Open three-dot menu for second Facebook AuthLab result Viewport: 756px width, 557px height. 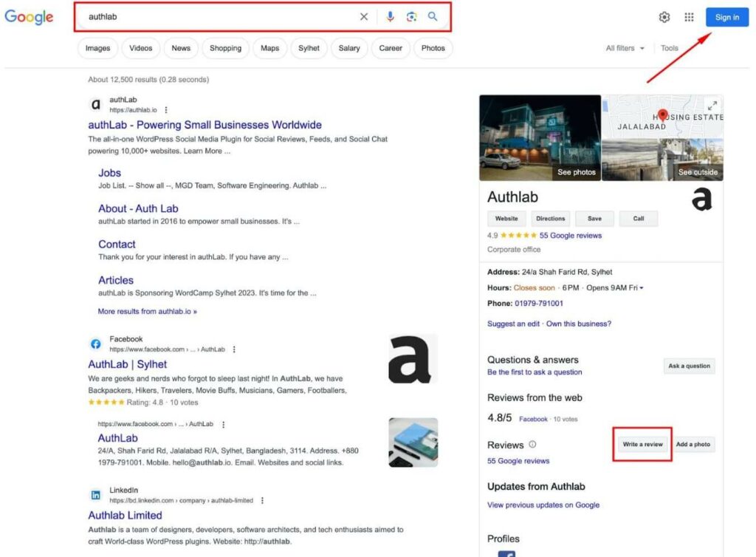(223, 424)
